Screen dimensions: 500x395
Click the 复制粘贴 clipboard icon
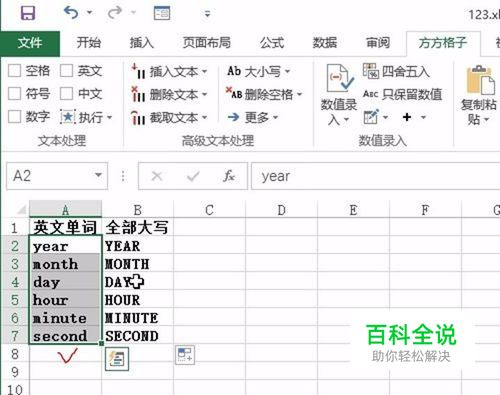click(480, 80)
